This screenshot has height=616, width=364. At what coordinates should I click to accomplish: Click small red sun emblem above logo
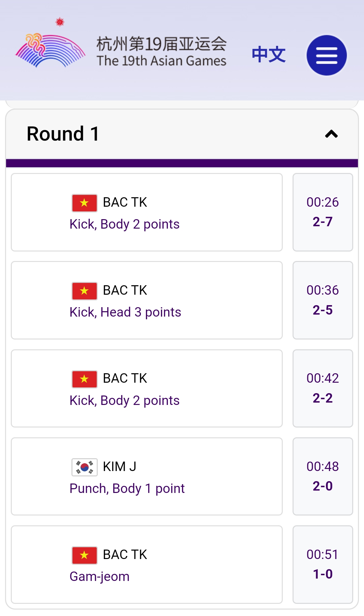(60, 22)
